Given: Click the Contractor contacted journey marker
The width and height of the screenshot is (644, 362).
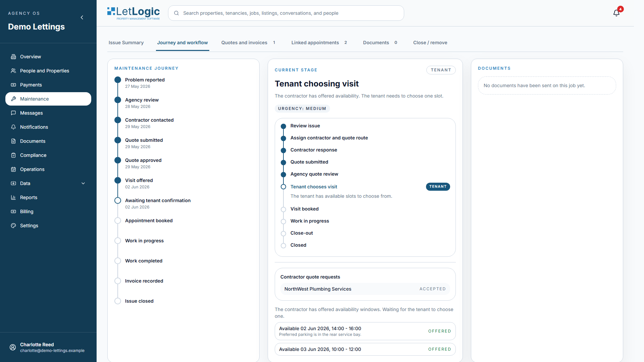Looking at the screenshot, I should (x=118, y=120).
